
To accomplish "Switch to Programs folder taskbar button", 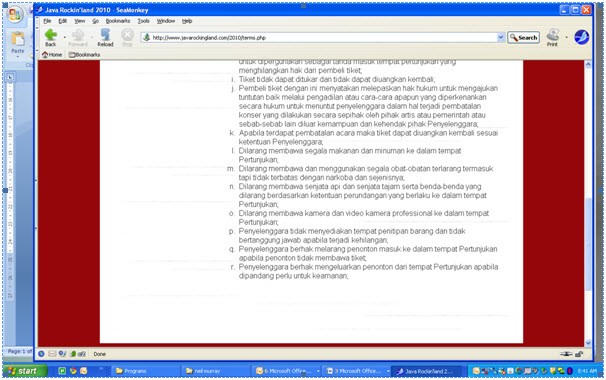I will [x=146, y=371].
